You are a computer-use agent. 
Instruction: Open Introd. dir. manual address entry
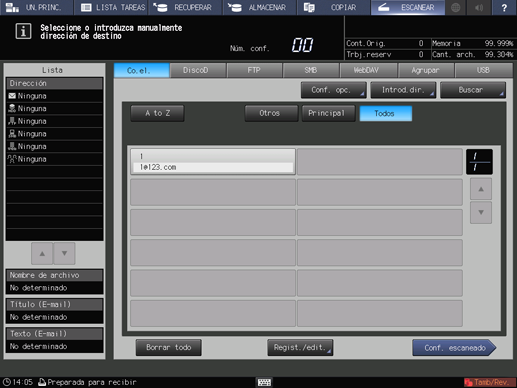point(403,90)
